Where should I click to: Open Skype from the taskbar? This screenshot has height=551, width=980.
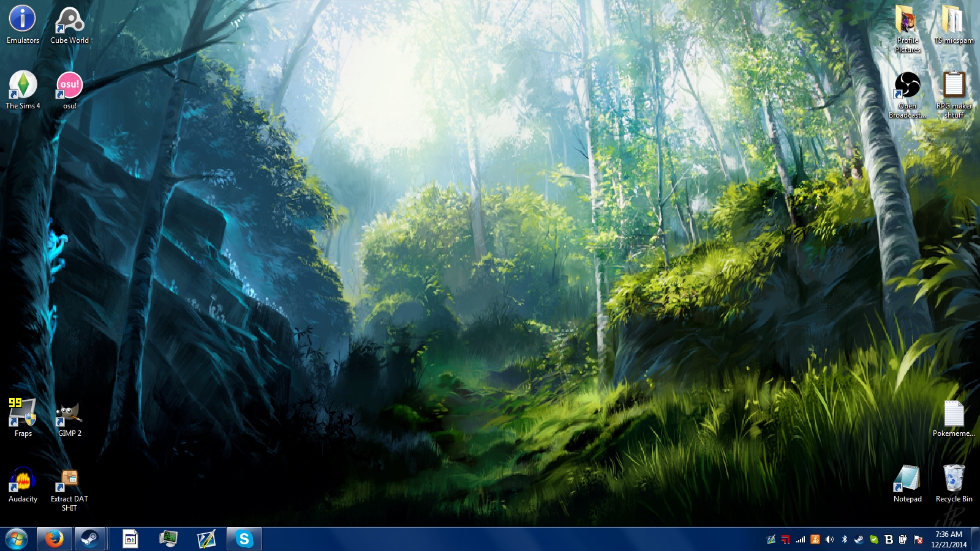(x=244, y=539)
